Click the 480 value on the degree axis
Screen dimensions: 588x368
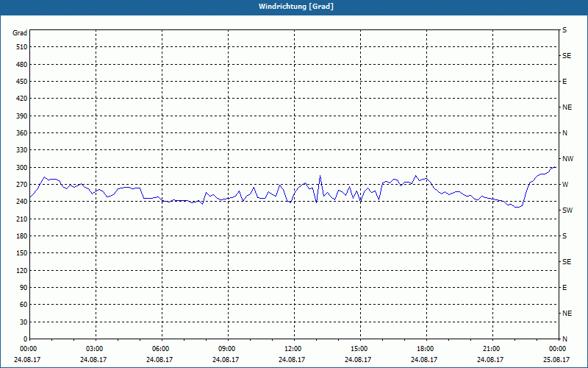tap(21, 65)
